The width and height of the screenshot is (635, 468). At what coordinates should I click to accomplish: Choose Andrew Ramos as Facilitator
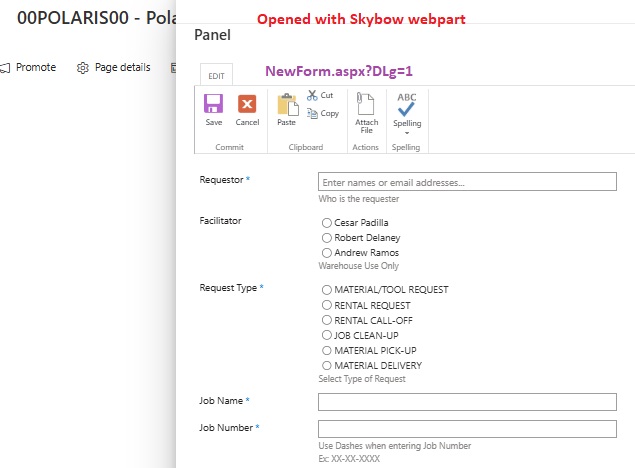pyautogui.click(x=326, y=253)
